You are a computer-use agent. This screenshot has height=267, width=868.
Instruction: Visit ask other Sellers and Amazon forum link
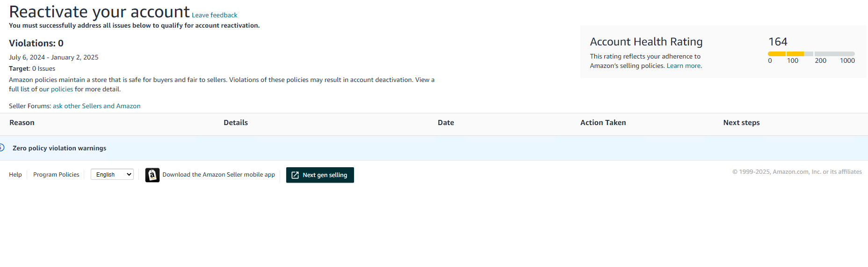coord(97,106)
